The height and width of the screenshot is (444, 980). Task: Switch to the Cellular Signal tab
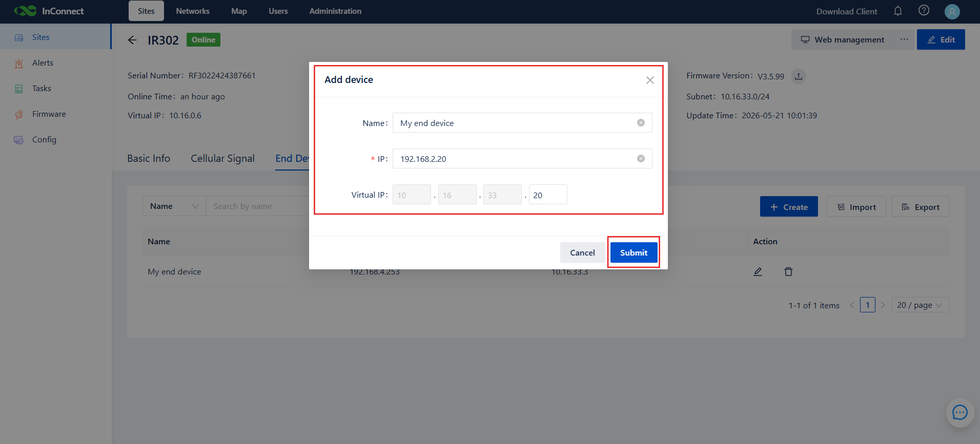point(222,159)
